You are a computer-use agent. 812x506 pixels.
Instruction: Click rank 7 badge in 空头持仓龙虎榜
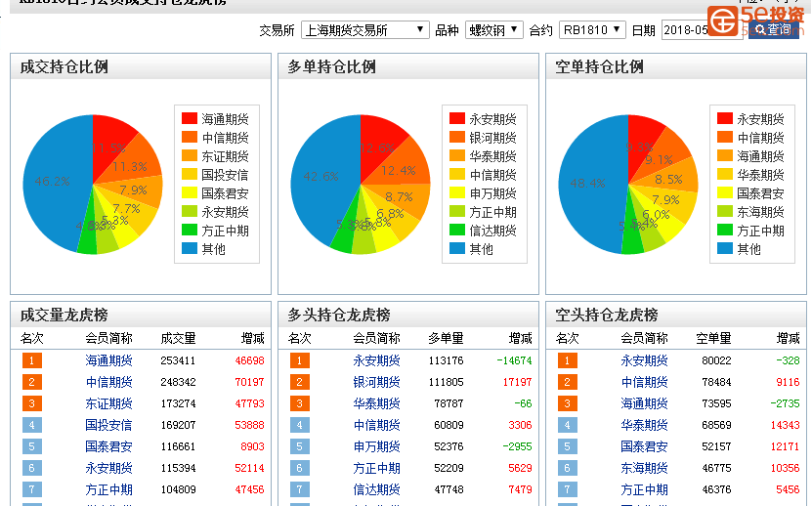pos(567,489)
